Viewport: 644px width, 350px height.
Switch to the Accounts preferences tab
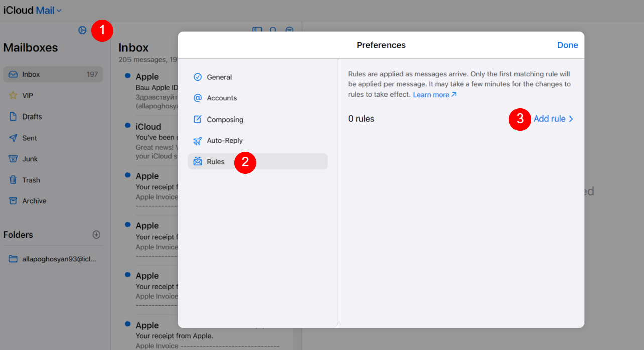[x=222, y=98]
